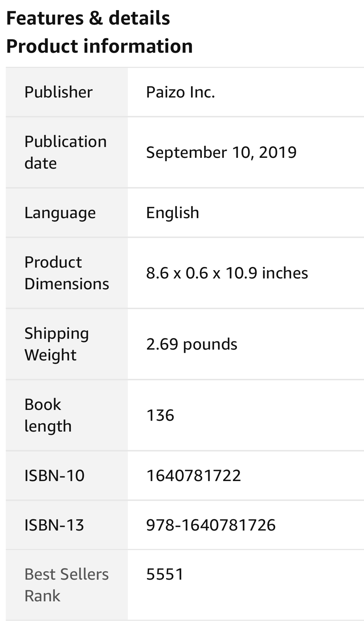
Task: Tap the Features & details heading
Action: pos(88,18)
